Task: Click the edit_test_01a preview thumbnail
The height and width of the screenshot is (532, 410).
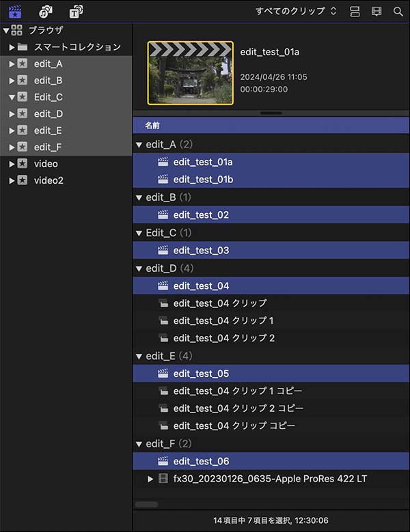Action: pyautogui.click(x=191, y=73)
